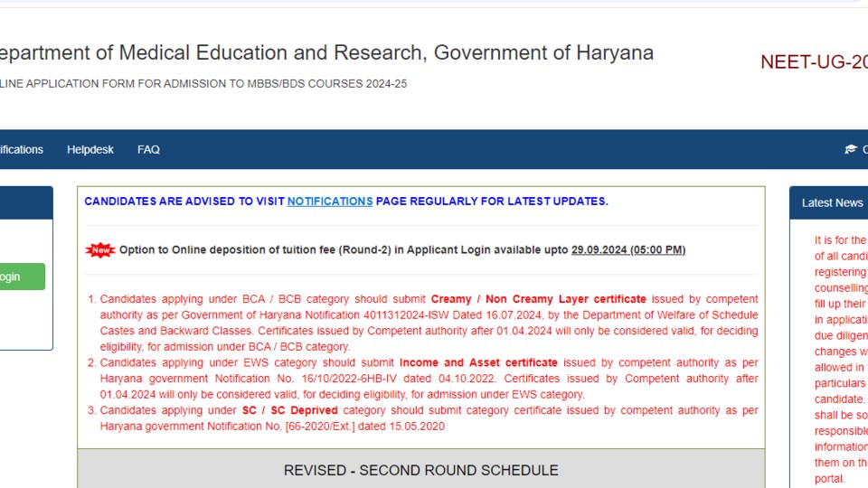Open the Helpdesk menu item
868x488 pixels.
(90, 149)
